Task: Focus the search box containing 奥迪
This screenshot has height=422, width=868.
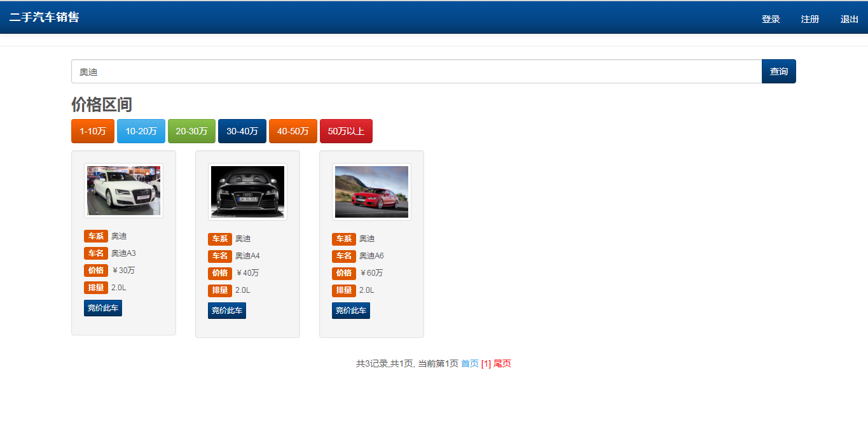Action: point(417,71)
